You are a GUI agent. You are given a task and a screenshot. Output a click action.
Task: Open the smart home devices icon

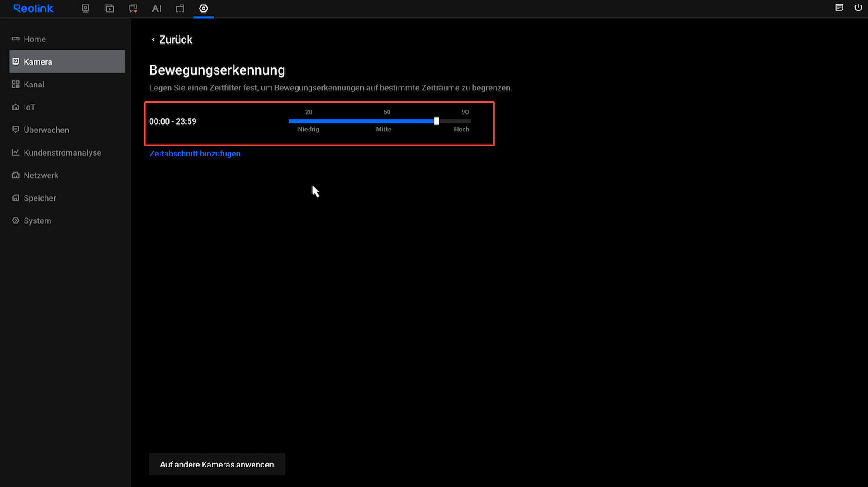(x=180, y=8)
